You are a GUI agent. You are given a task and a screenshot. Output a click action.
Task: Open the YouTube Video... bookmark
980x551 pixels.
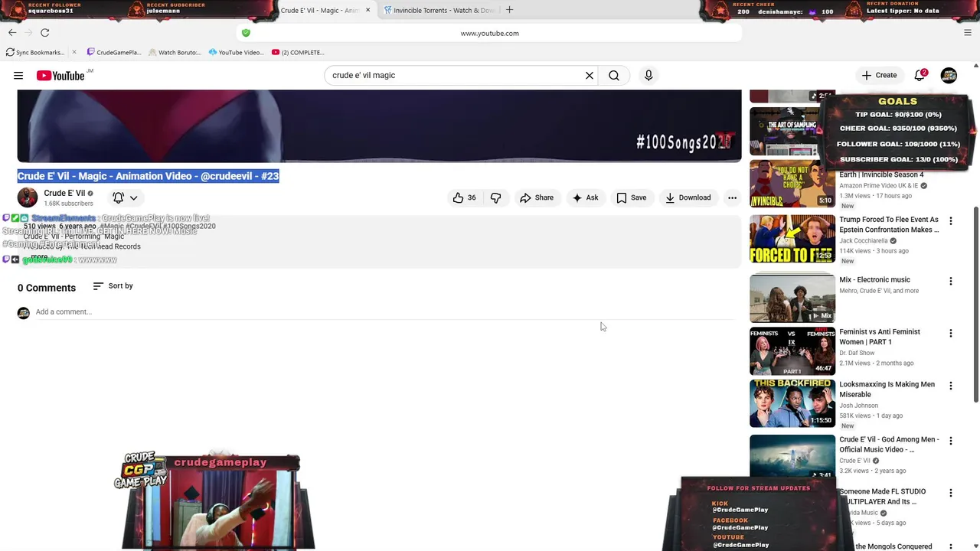236,52
